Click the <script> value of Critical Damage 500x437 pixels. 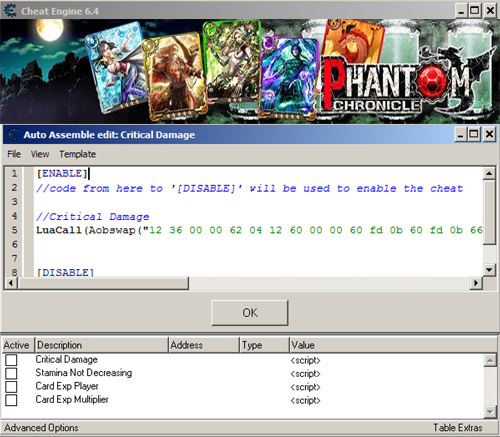pos(305,360)
